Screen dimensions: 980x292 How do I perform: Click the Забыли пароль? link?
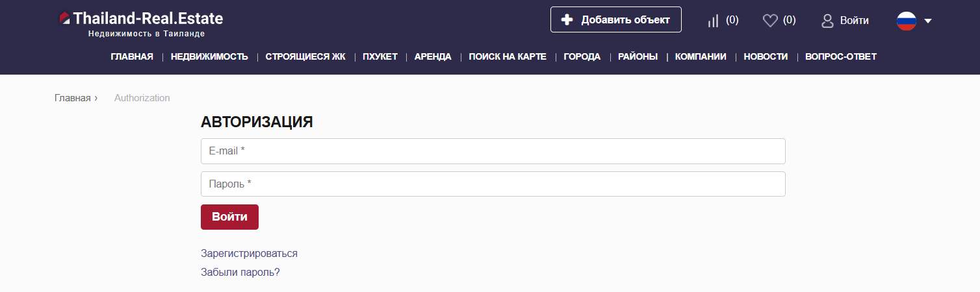click(x=240, y=273)
